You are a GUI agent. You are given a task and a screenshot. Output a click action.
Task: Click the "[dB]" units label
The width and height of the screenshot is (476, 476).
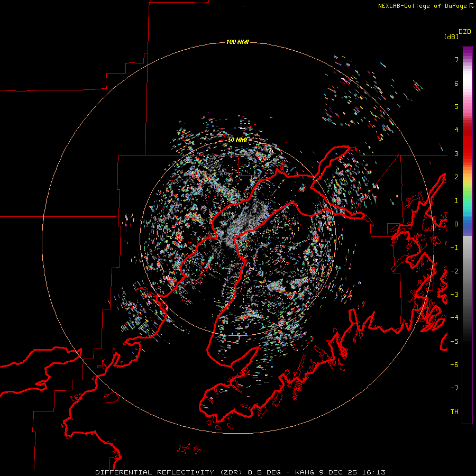451,36
